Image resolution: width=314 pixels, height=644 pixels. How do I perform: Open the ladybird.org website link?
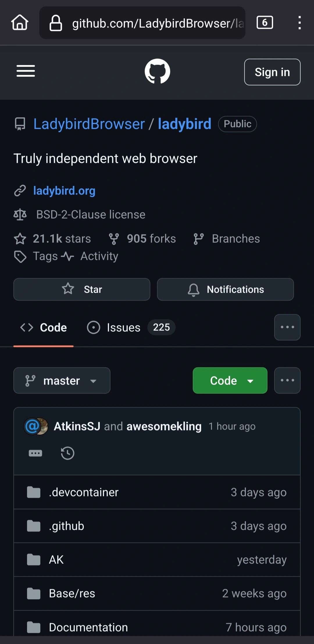coord(64,191)
